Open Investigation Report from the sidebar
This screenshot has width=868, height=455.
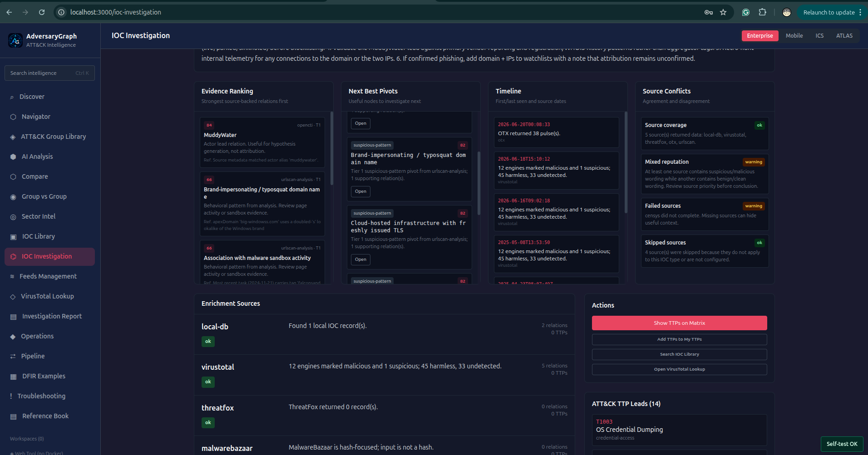[x=49, y=317]
